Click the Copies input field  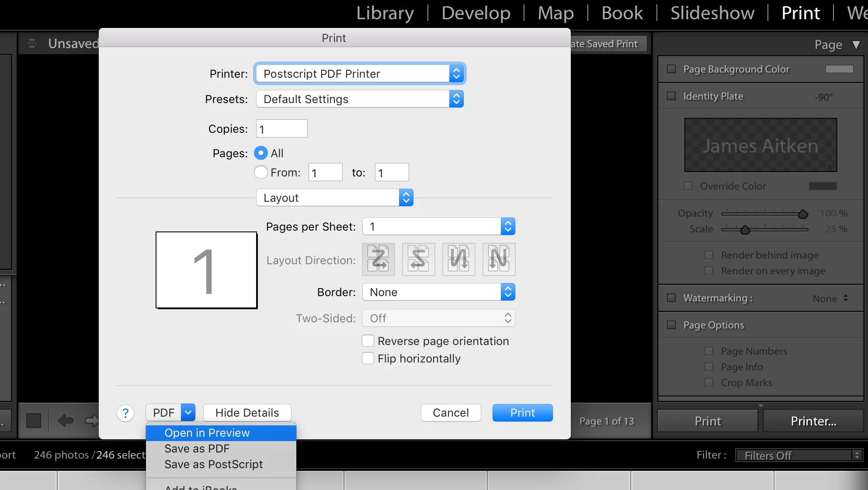click(x=281, y=129)
